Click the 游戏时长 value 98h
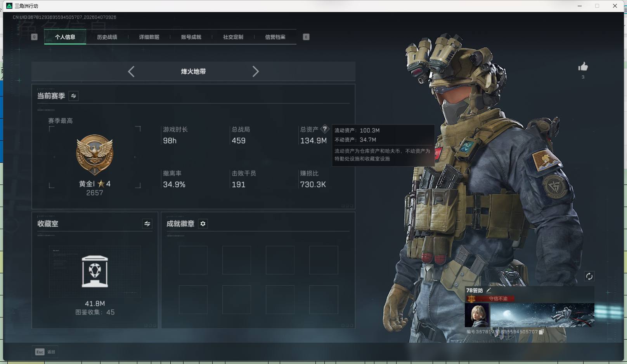This screenshot has width=627, height=364. coord(170,141)
